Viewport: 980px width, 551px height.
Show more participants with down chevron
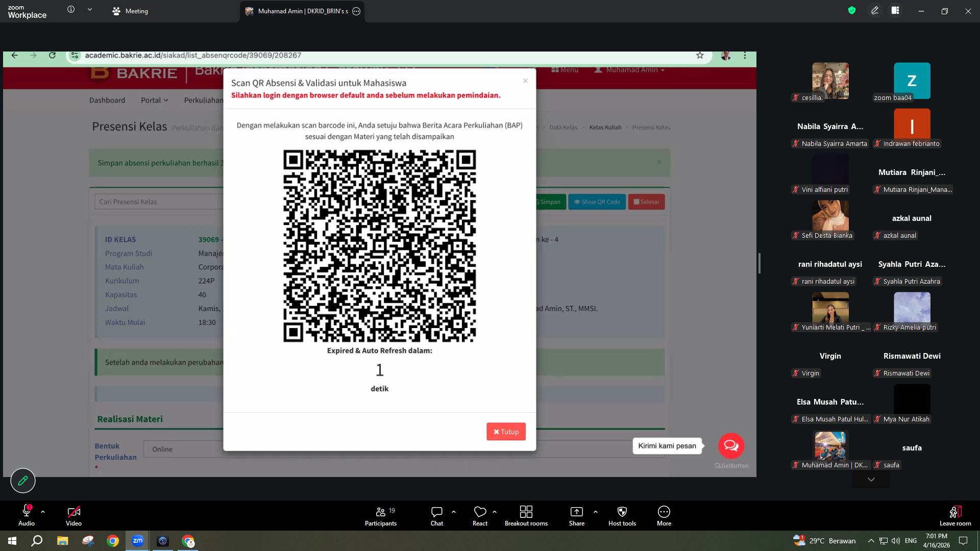[x=871, y=480]
